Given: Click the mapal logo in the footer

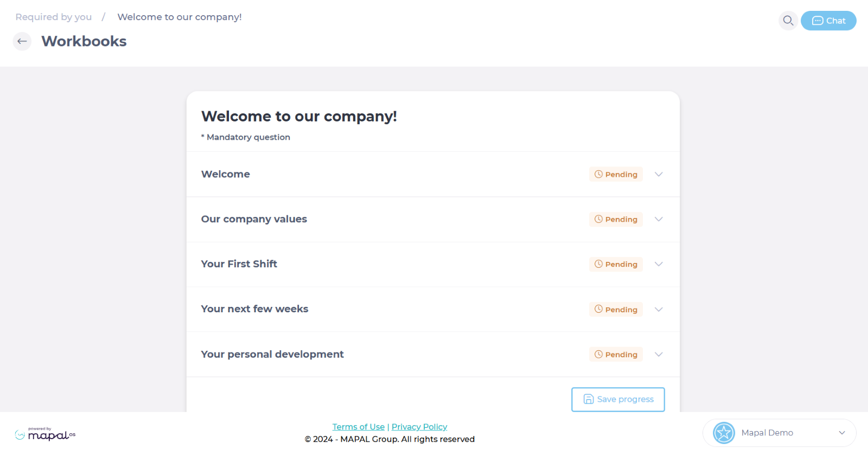Looking at the screenshot, I should [x=45, y=434].
